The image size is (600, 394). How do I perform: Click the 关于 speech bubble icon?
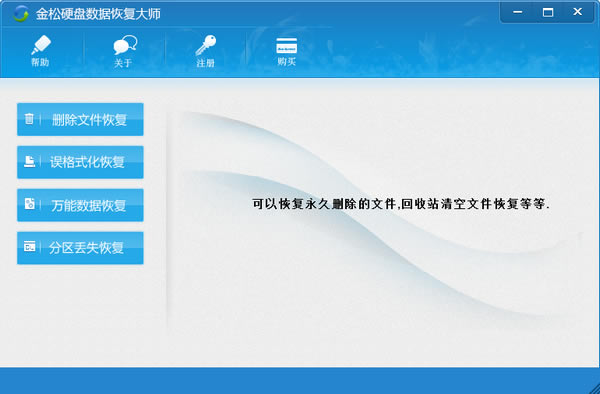point(125,45)
